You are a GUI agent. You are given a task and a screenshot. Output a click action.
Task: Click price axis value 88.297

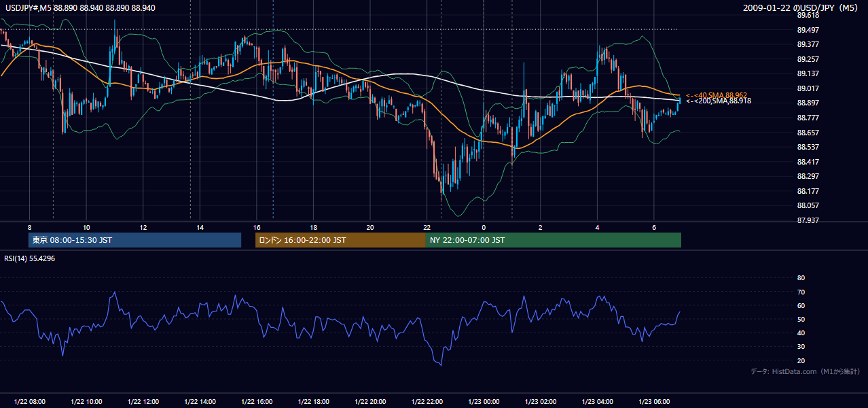tap(808, 176)
